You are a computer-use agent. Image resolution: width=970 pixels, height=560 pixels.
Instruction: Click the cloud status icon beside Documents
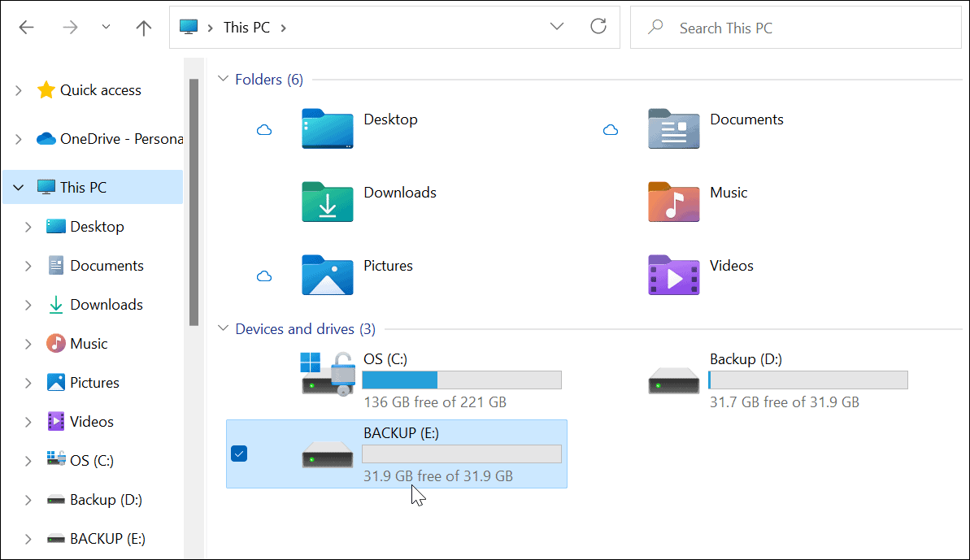tap(611, 129)
